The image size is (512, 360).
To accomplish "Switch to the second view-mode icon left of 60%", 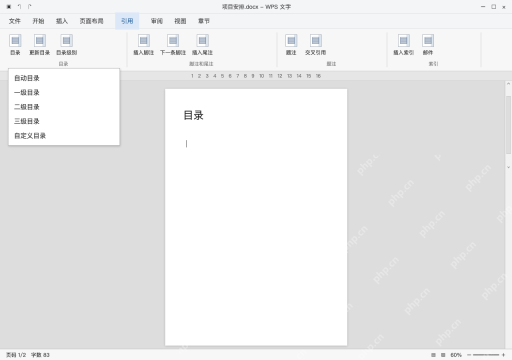I will coord(443,355).
